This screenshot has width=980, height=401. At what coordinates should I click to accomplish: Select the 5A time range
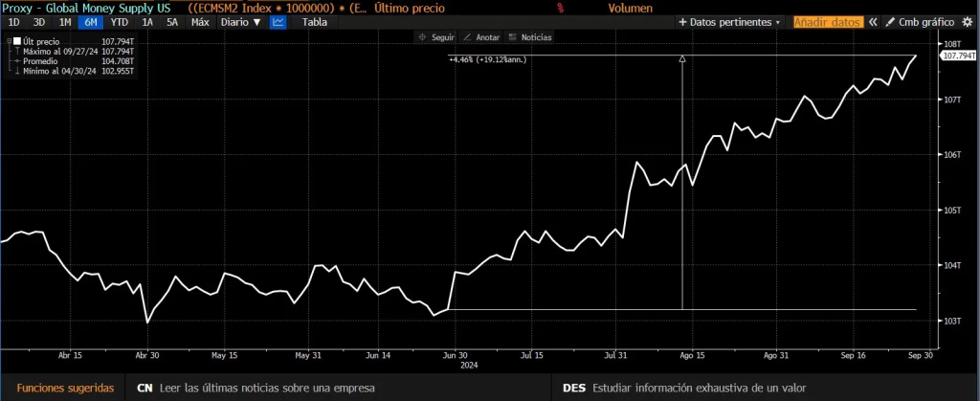(x=171, y=21)
